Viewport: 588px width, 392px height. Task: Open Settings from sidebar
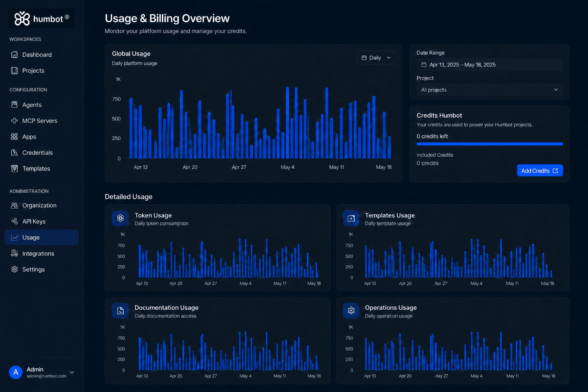point(42,269)
